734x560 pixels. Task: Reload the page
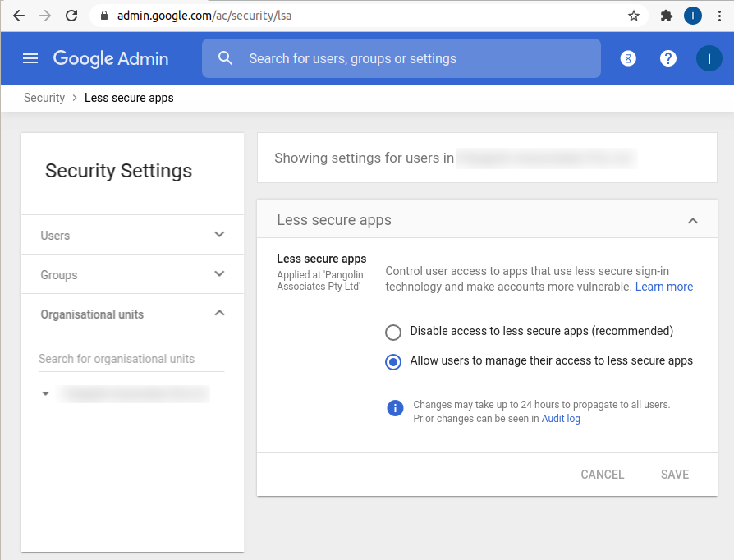71,16
